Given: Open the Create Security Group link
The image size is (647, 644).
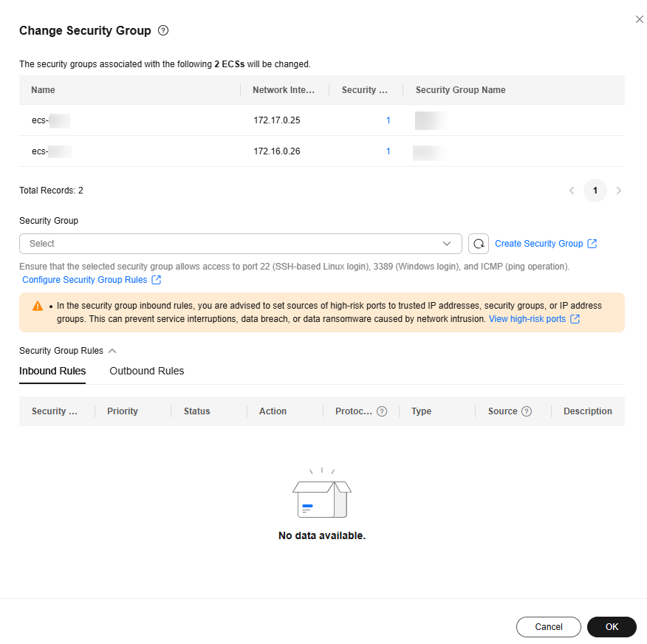Looking at the screenshot, I should 539,244.
